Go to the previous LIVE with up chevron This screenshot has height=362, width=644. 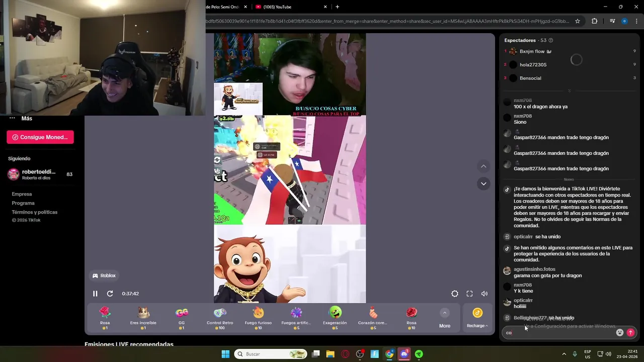484,166
